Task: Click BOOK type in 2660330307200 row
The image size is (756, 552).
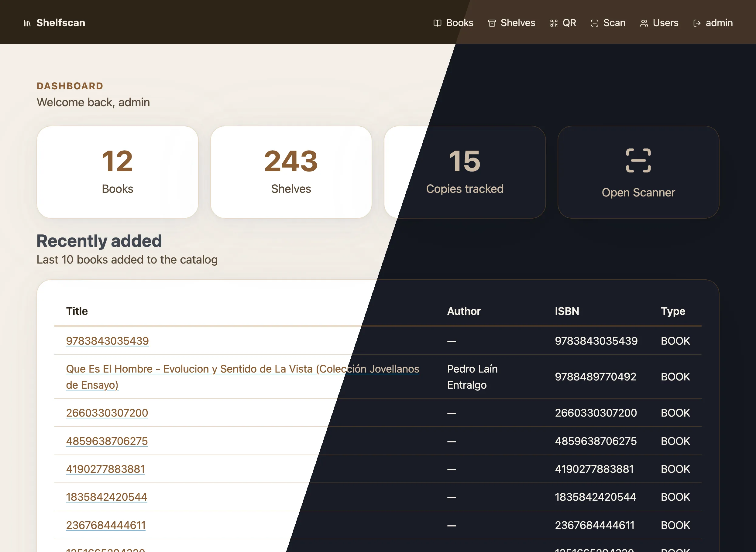Action: (675, 413)
